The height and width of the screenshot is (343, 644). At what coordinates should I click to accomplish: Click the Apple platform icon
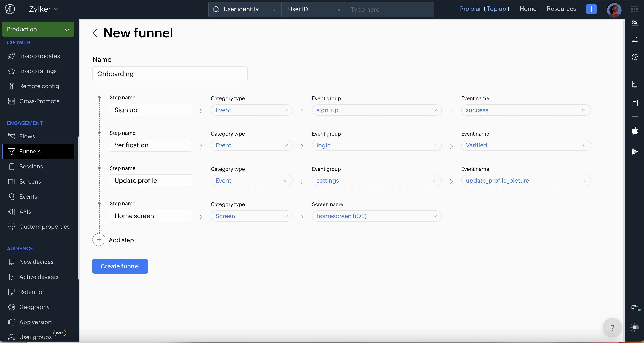pos(635,131)
